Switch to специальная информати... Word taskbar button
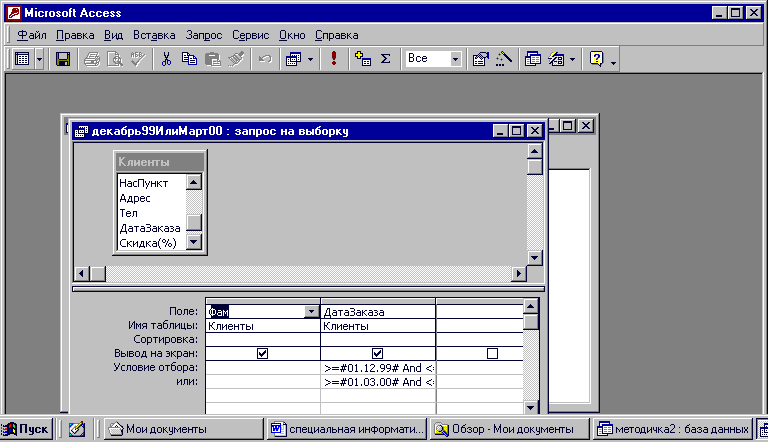The image size is (768, 442). click(x=347, y=429)
